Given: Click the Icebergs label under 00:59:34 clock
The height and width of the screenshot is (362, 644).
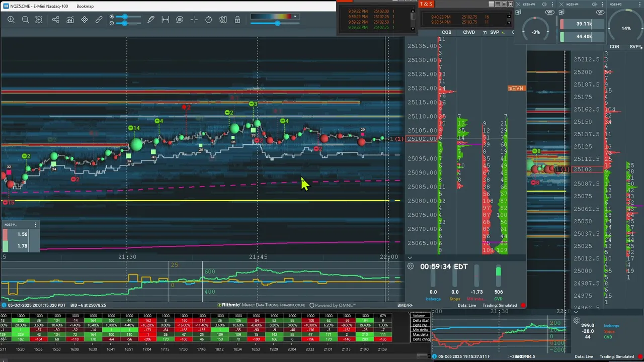Looking at the screenshot, I should click(433, 299).
